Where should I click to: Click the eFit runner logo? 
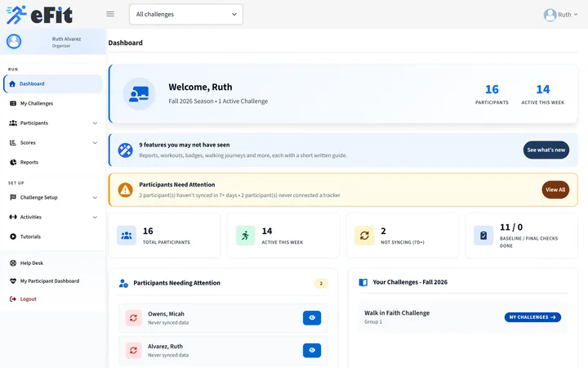pos(39,15)
